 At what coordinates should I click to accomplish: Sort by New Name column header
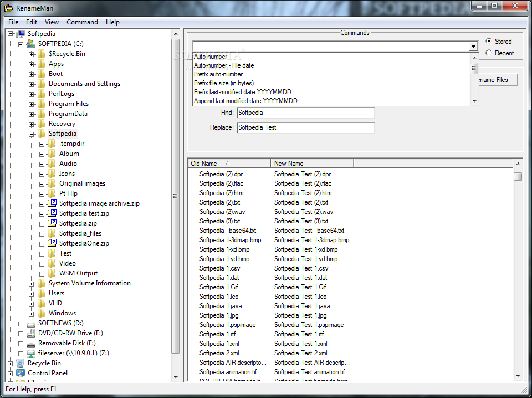[x=312, y=163]
